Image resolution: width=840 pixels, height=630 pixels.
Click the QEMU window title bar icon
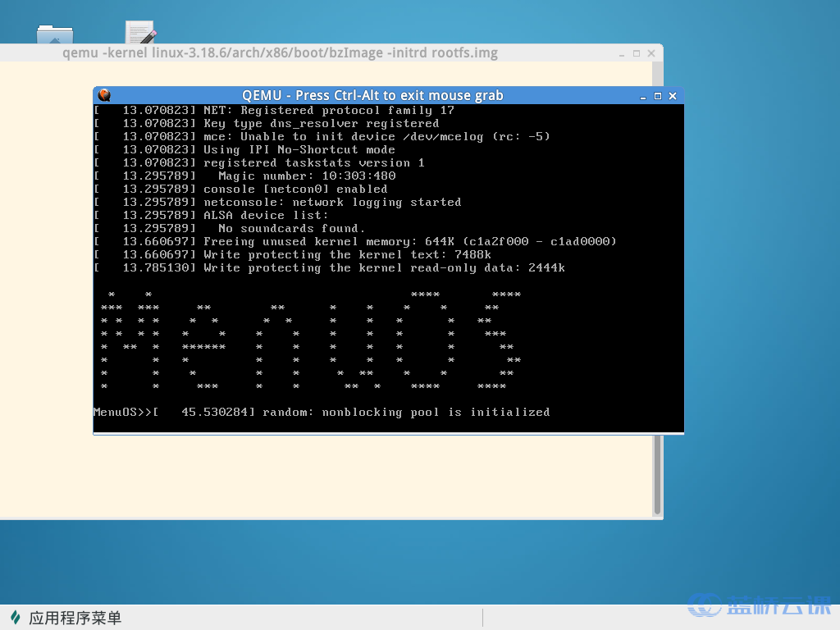104,95
